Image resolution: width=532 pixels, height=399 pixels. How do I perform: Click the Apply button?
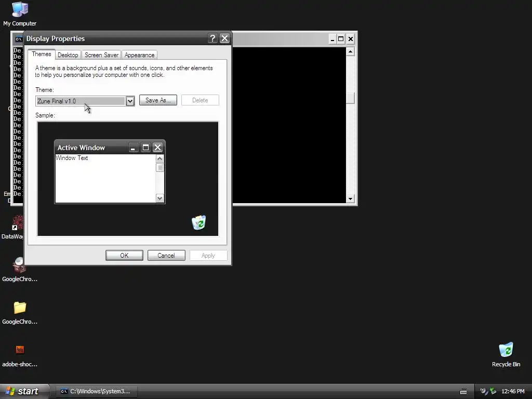tap(208, 256)
